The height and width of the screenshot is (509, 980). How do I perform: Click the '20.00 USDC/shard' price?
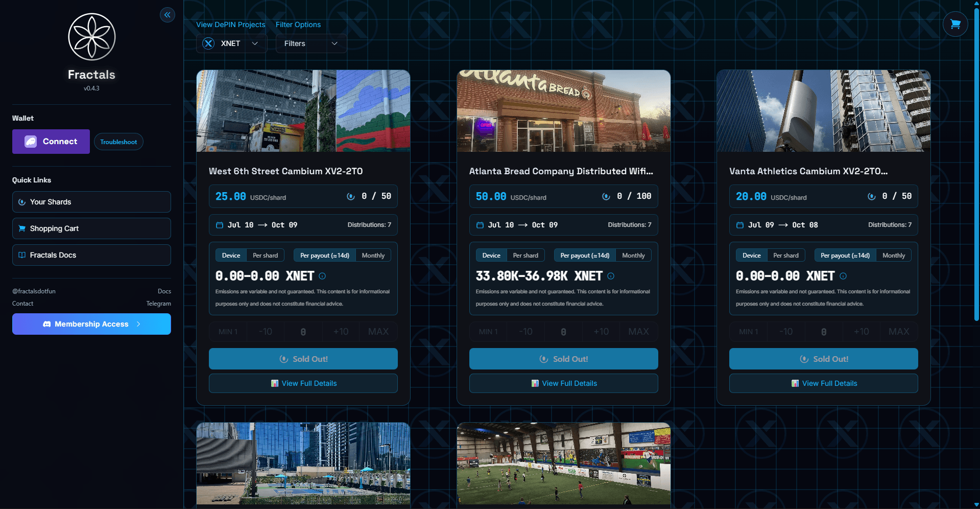click(771, 197)
